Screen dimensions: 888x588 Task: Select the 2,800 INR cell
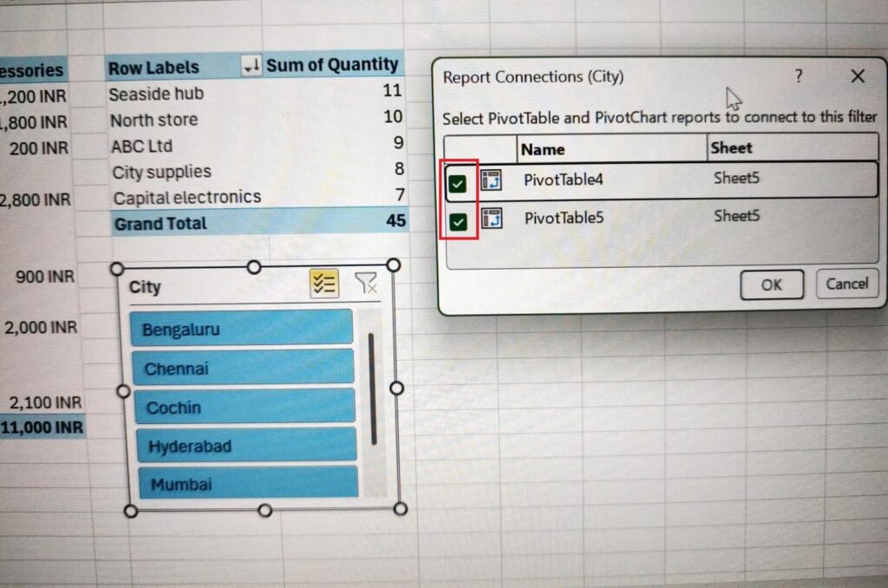(x=35, y=200)
